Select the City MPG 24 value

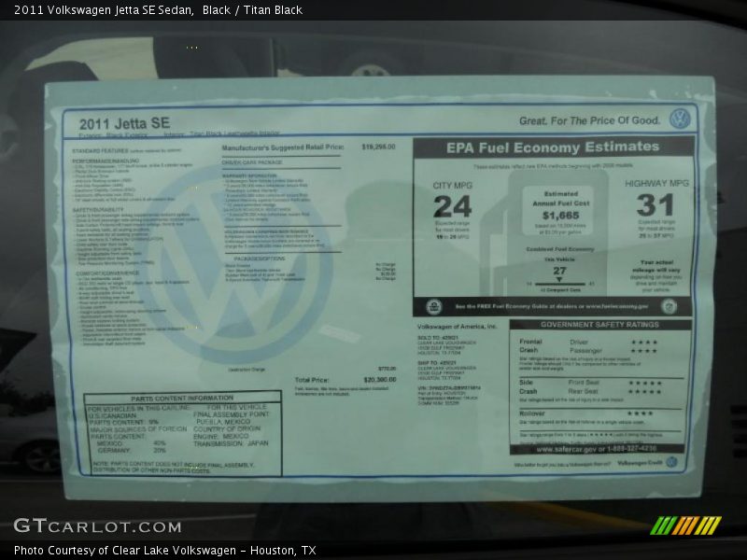coord(452,206)
